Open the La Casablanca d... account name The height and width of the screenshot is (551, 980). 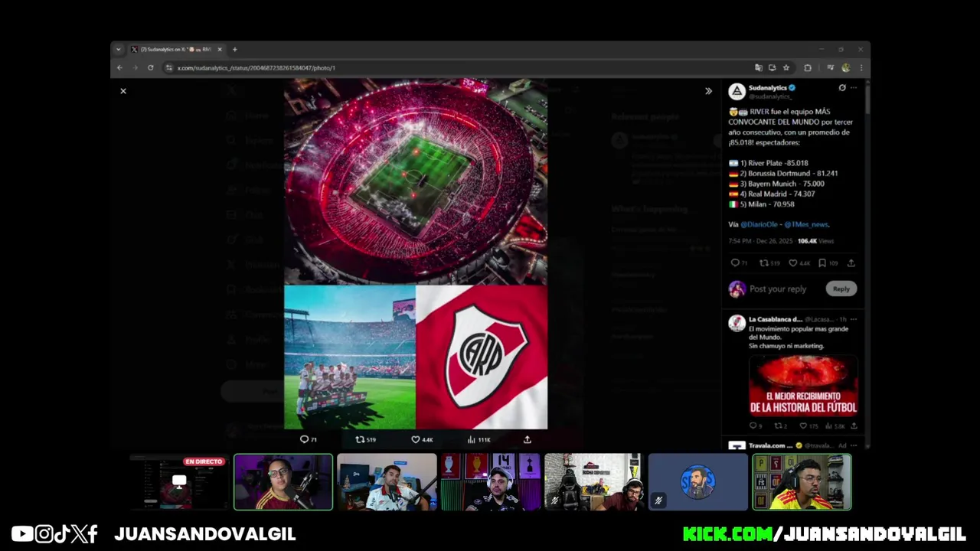click(x=775, y=319)
